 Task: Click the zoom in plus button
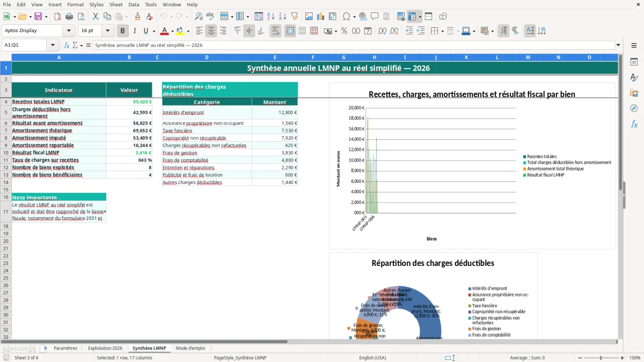click(623, 358)
